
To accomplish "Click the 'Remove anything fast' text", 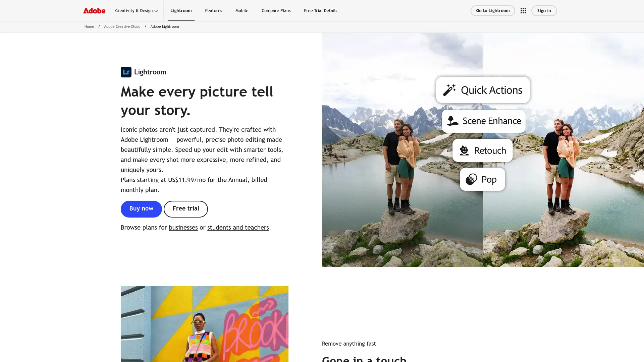I will [349, 344].
